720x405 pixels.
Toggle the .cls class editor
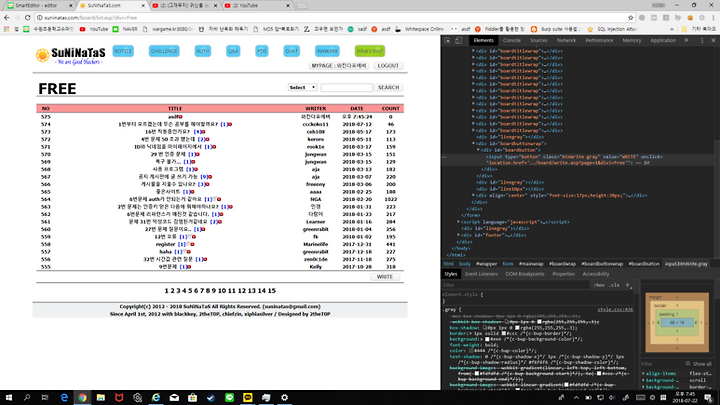pos(614,285)
